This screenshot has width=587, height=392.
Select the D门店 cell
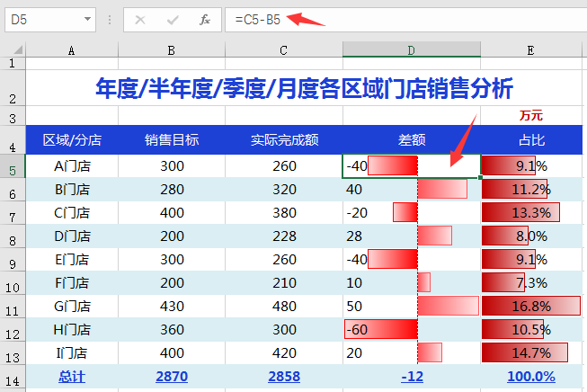click(x=72, y=236)
